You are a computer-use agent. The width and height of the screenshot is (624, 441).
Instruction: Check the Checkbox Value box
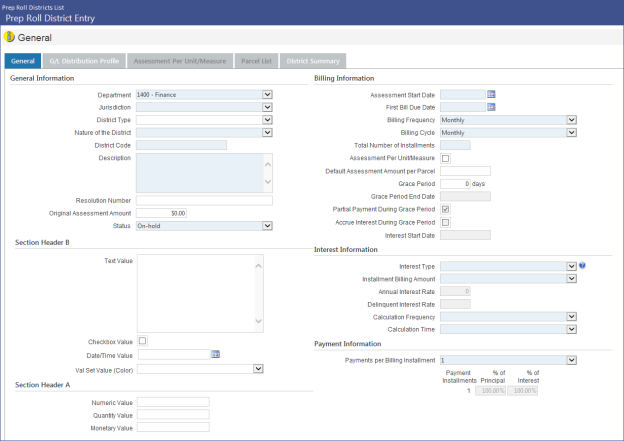[142, 342]
